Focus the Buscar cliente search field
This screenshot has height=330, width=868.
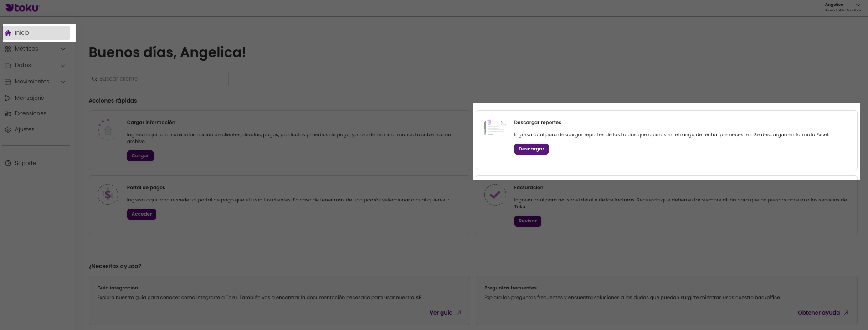pos(159,79)
